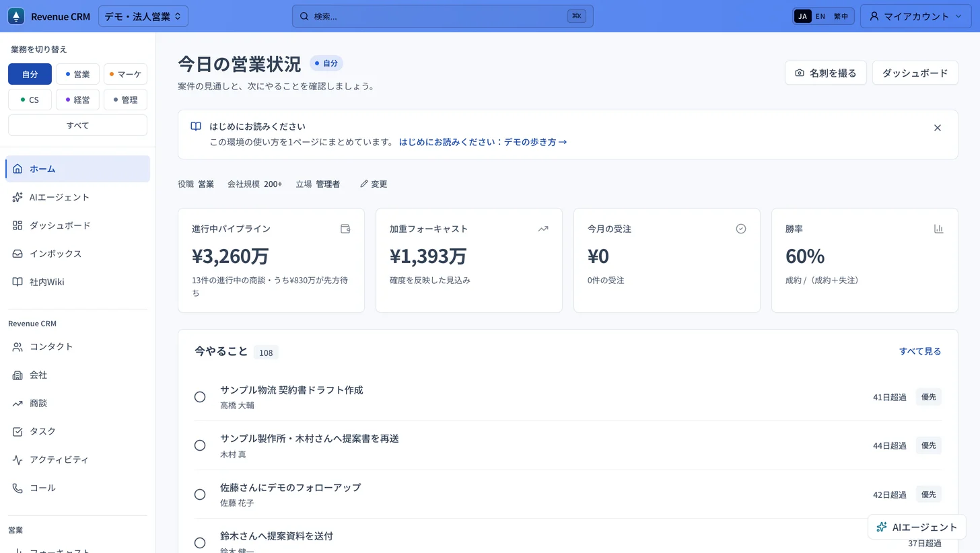Click the book icon in はじめにお読みください banner
The width and height of the screenshot is (980, 553).
click(x=196, y=126)
